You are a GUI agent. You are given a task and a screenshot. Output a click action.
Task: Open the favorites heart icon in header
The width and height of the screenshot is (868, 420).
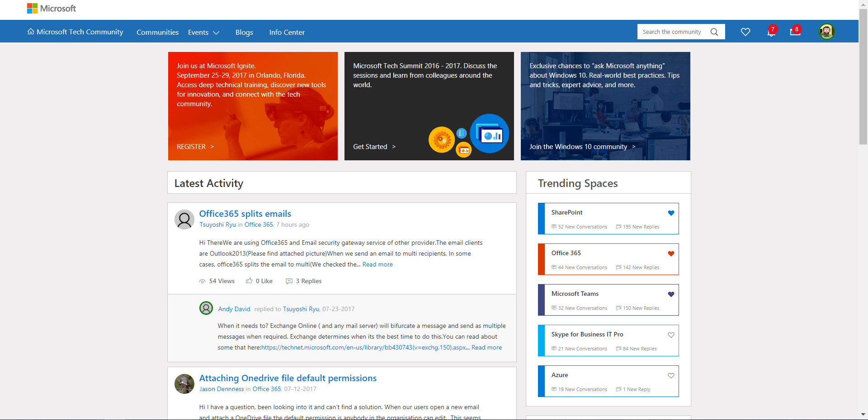[745, 32]
